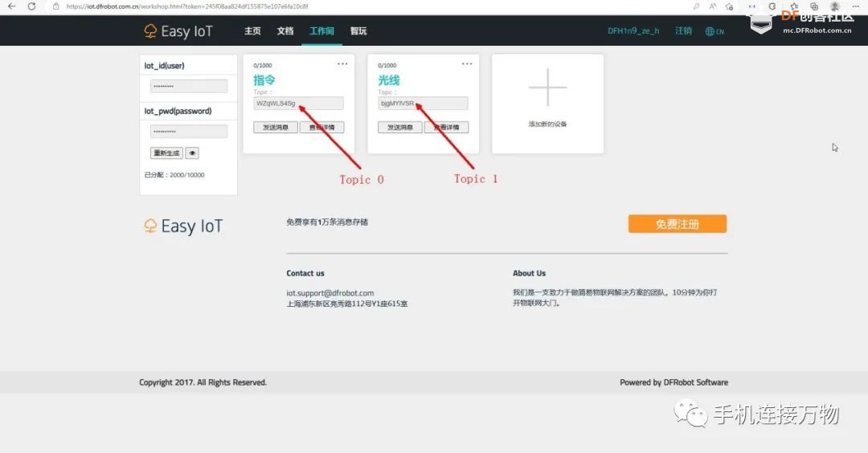
Task: Click Powered by DFRobot Software text
Action: tap(674, 382)
